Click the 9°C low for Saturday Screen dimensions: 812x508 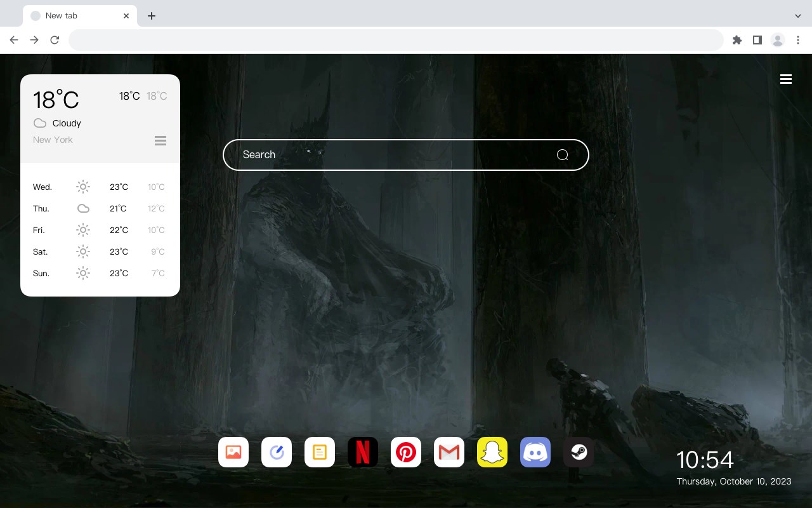[158, 251]
